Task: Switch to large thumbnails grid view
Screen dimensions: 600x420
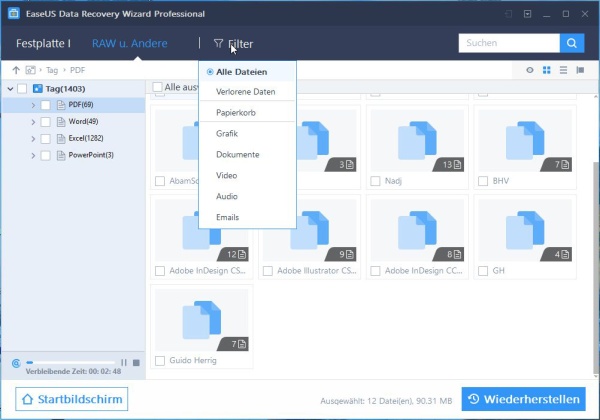Action: [x=546, y=70]
